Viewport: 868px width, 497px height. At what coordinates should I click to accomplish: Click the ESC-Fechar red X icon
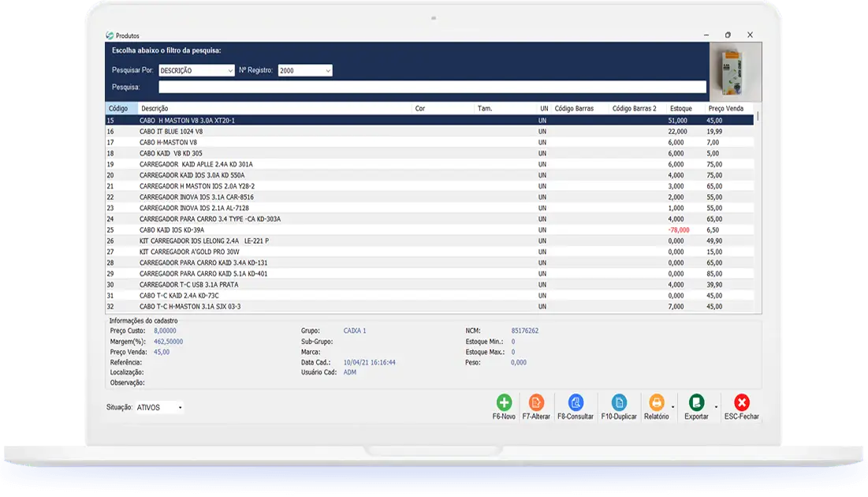[x=741, y=402]
